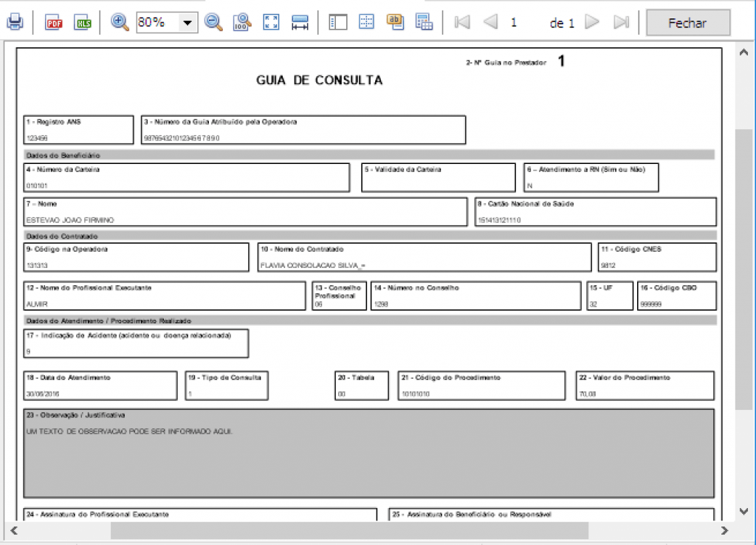The height and width of the screenshot is (545, 756).
Task: Click the horizontal scrollbar left arrow
Action: point(14,530)
